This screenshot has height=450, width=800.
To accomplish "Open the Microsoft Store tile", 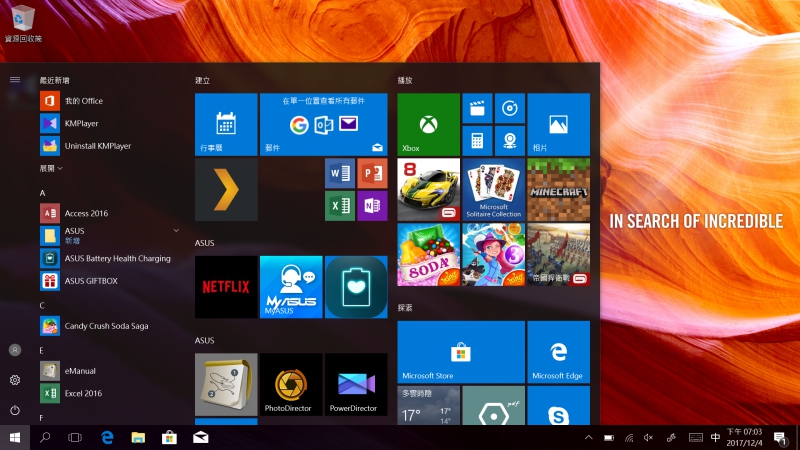I will coord(461,352).
